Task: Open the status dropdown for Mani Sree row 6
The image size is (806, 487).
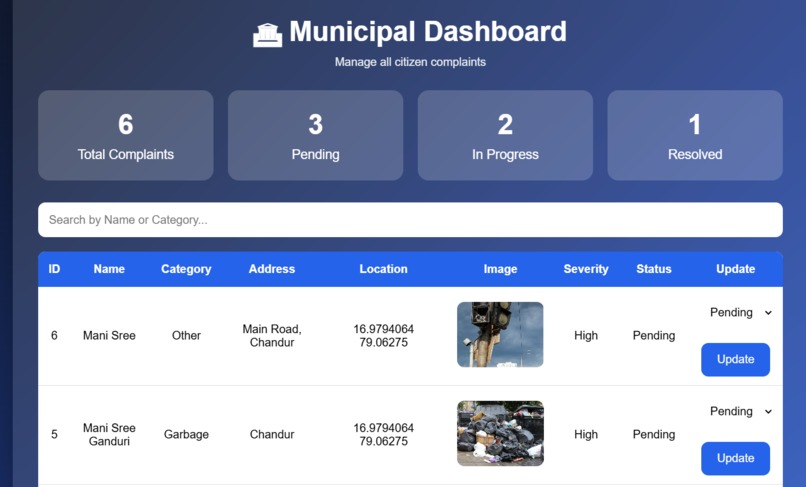Action: [x=740, y=312]
